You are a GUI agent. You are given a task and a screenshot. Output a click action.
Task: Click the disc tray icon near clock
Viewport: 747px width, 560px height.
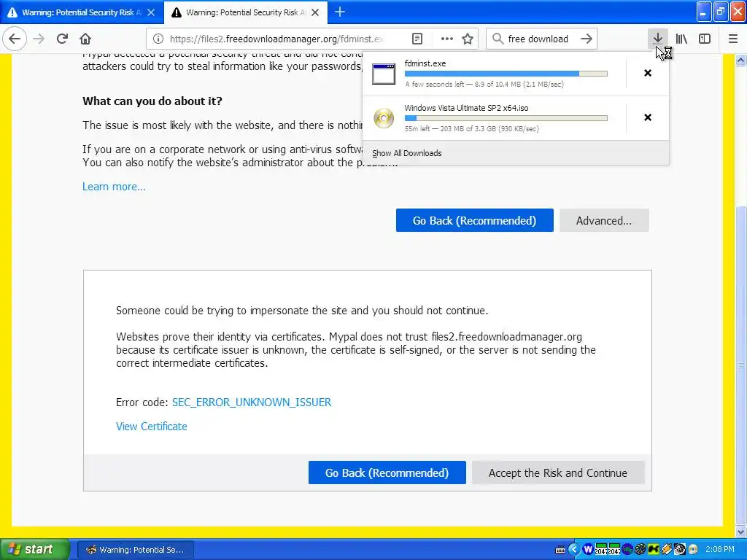(x=693, y=550)
